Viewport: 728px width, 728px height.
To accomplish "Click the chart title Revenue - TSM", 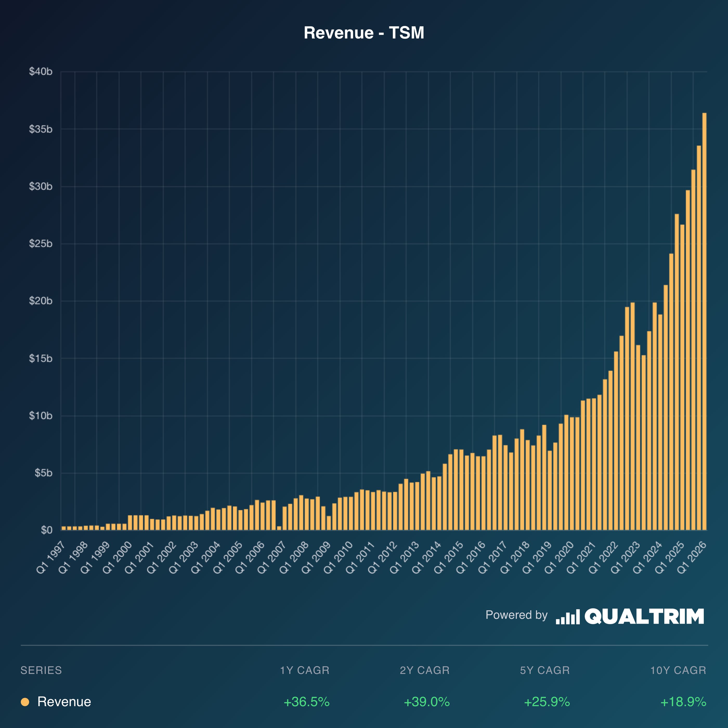I will click(364, 33).
